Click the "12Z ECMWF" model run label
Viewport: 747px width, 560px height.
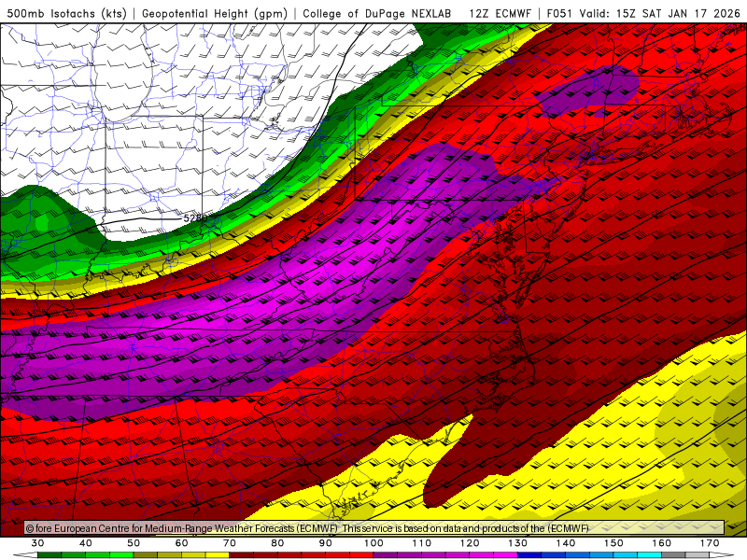coord(500,13)
